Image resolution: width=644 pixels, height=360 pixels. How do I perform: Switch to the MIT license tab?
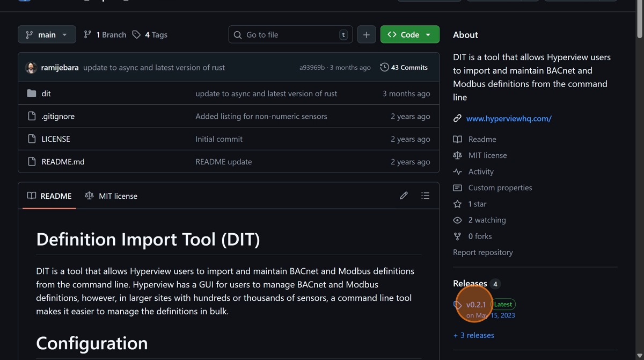coord(111,196)
